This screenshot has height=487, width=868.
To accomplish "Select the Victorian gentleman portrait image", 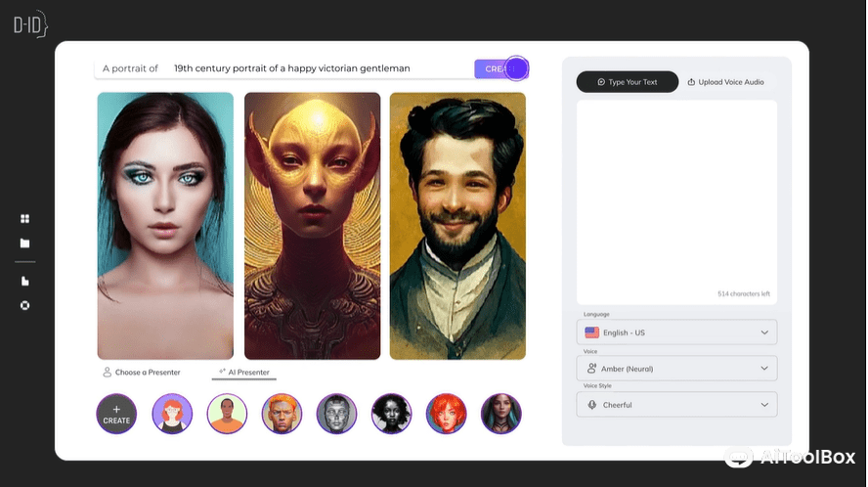I will click(x=457, y=226).
